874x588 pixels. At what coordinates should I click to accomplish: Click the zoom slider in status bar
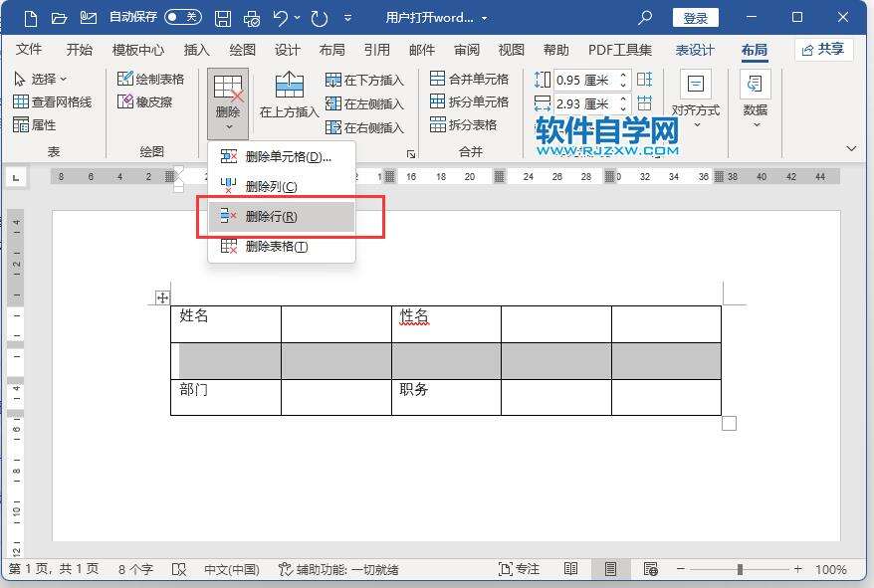(740, 569)
